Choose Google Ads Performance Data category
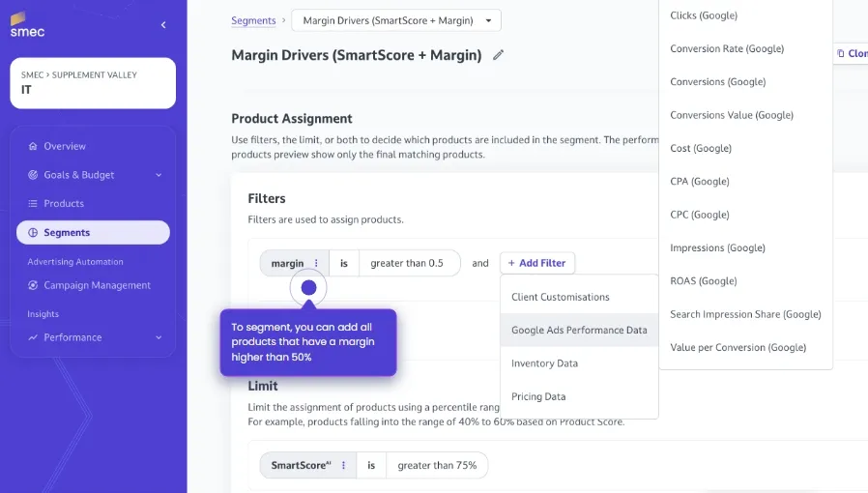 click(579, 331)
